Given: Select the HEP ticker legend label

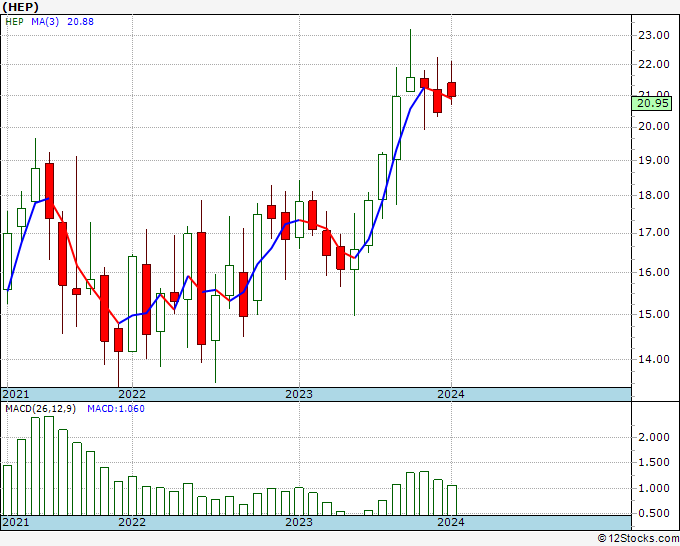Looking at the screenshot, I should click(14, 22).
